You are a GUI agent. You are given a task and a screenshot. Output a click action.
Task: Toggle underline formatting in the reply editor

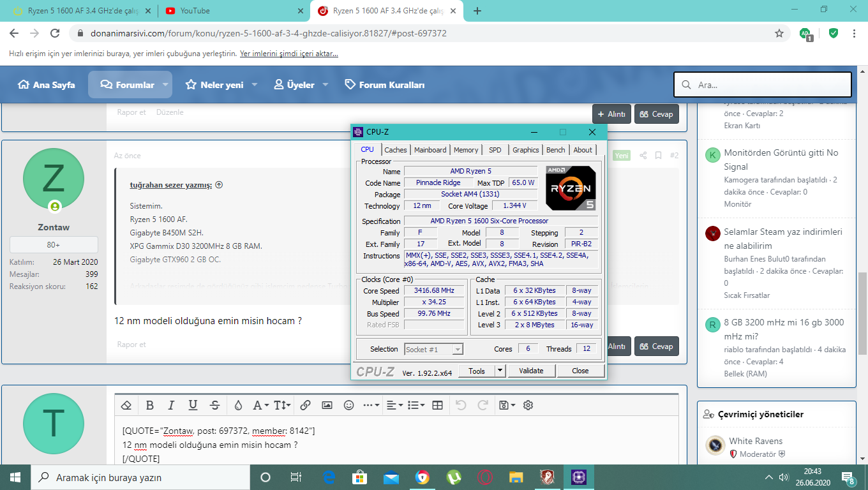(193, 405)
